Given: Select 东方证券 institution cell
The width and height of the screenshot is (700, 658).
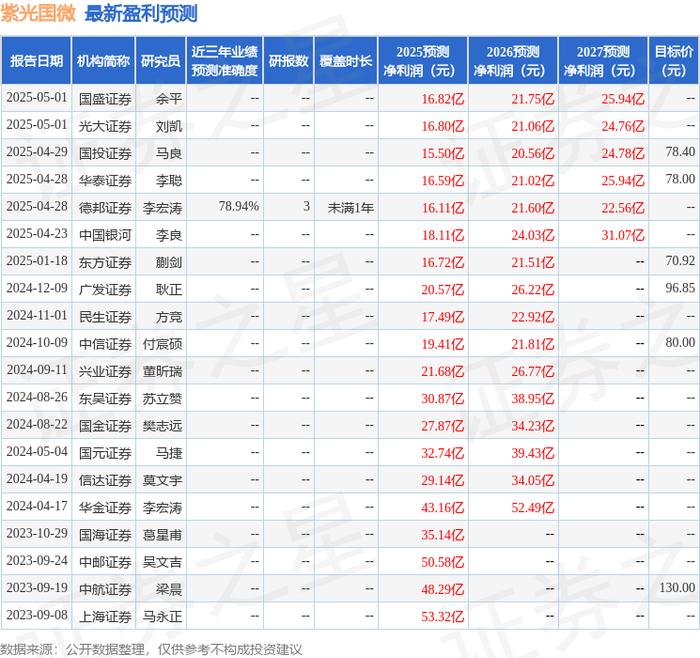Looking at the screenshot, I should (105, 262).
